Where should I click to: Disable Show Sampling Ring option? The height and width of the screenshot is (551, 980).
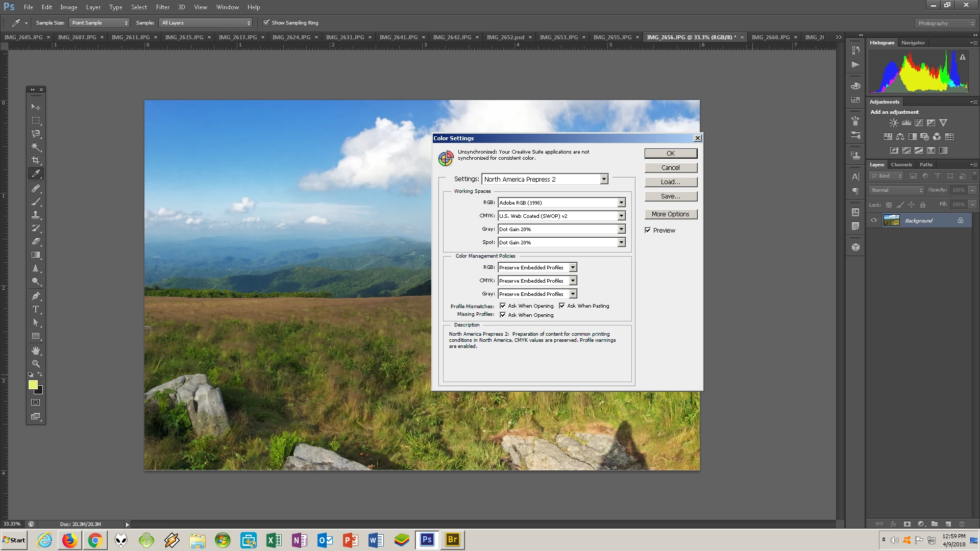pyautogui.click(x=266, y=22)
